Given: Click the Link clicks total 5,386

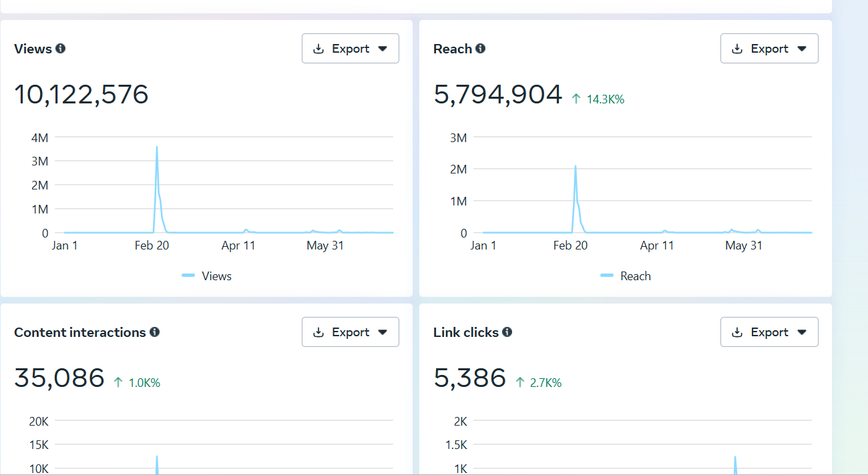Looking at the screenshot, I should coord(470,378).
